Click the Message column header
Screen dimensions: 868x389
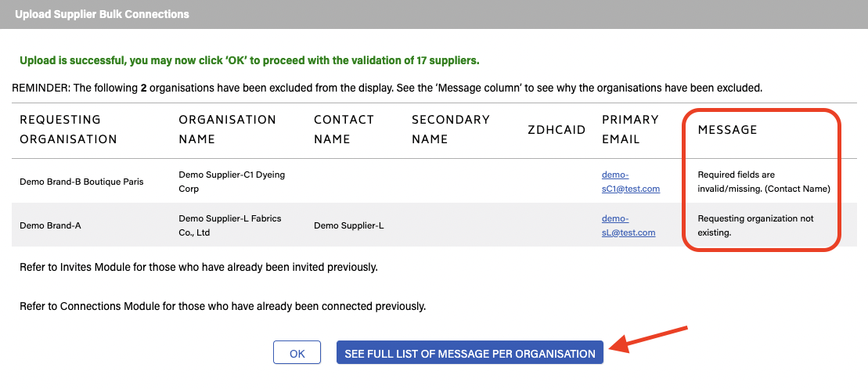[x=727, y=130]
